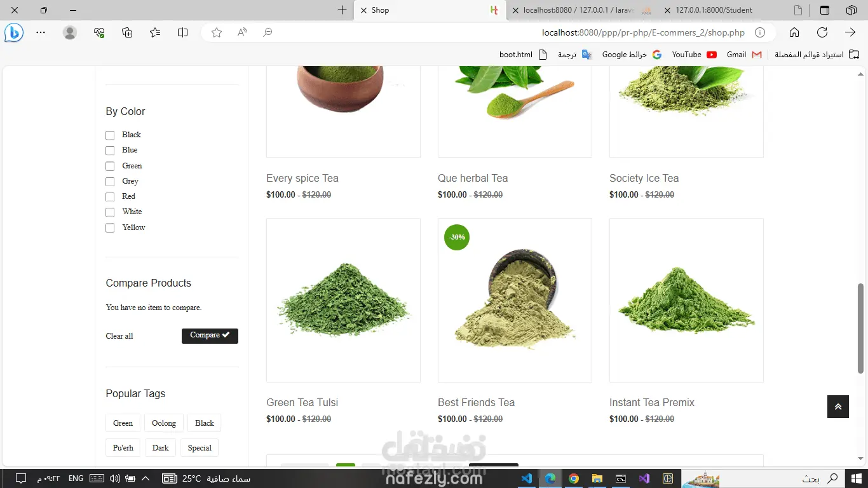Screen dimensions: 868x488
Task: Open the boot.html bookmark
Action: coord(523,55)
